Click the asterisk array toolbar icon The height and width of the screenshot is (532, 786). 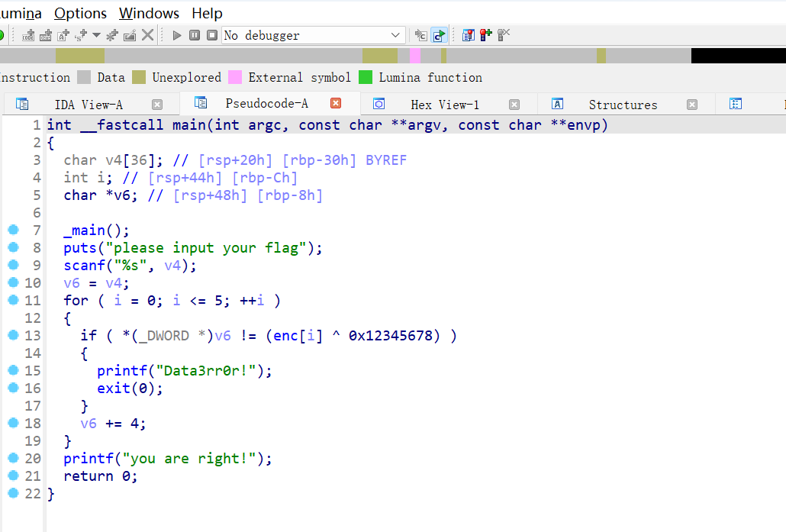pyautogui.click(x=112, y=35)
